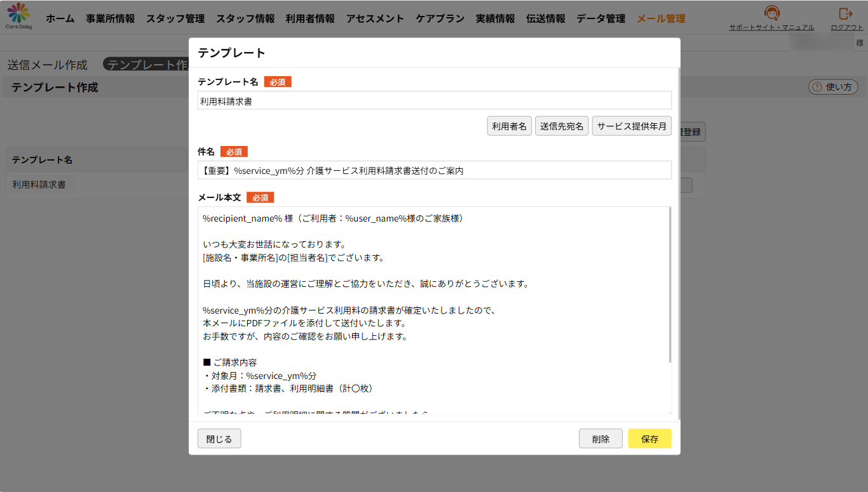This screenshot has height=492, width=868.
Task: Insert 送信先宛名 placeholder button
Action: pos(562,126)
